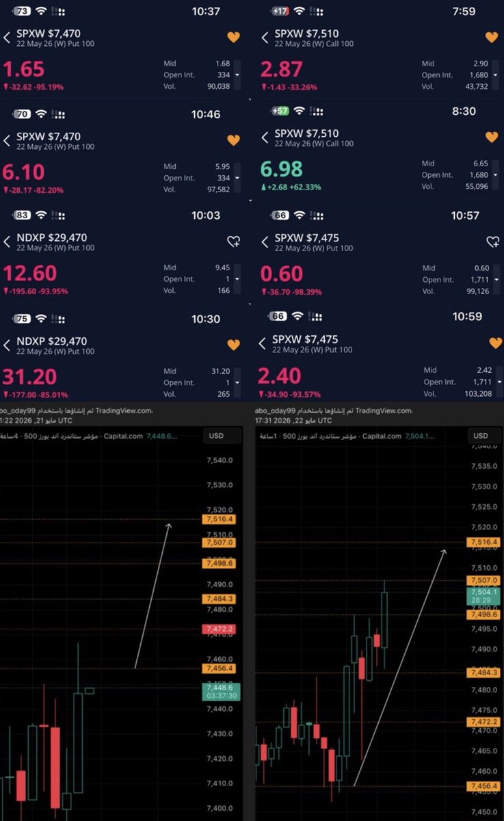Click the 10:59 clock time

point(467,317)
